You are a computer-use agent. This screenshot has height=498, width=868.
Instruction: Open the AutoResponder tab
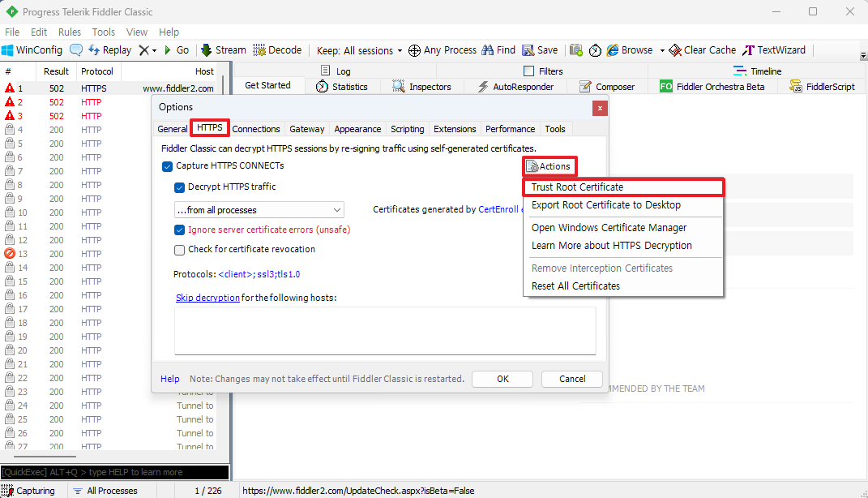(515, 87)
